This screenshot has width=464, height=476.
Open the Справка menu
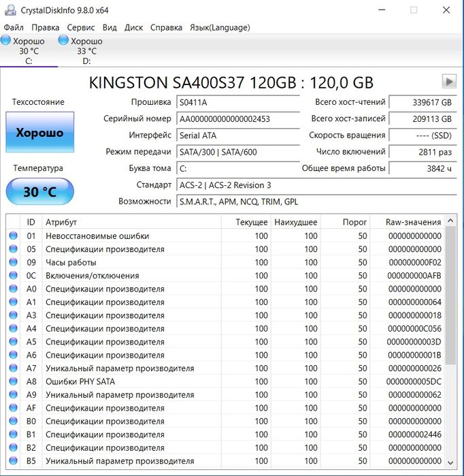[166, 28]
